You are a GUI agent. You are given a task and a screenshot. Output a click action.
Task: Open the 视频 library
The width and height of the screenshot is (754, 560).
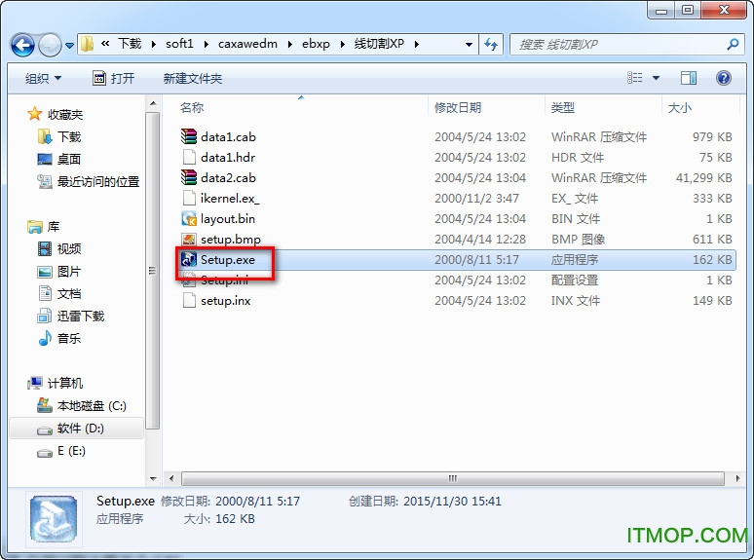pos(59,248)
